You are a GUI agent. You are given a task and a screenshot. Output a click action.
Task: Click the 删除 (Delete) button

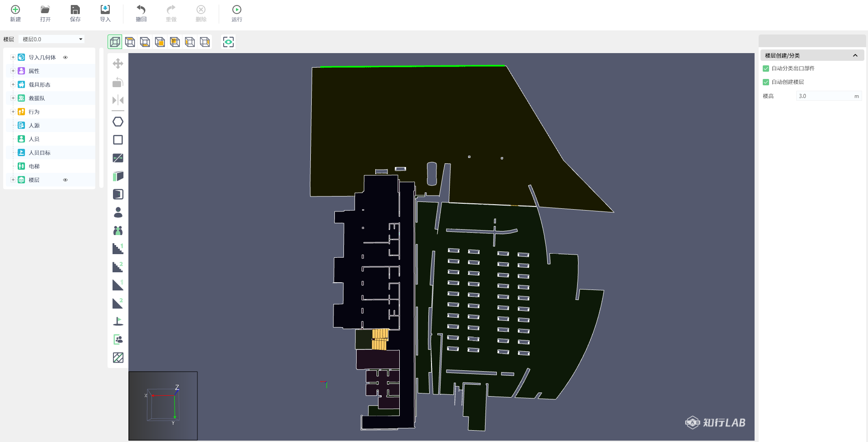201,13
